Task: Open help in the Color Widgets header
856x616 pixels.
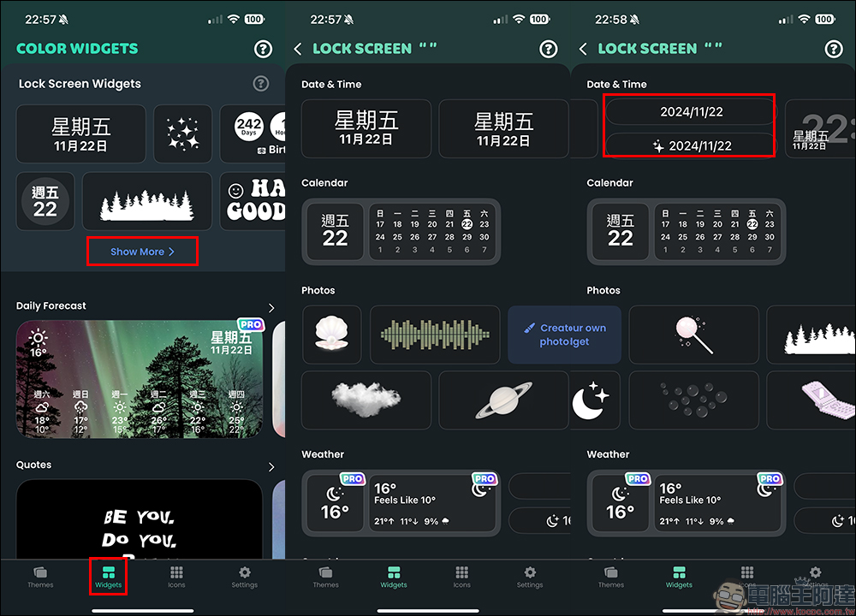Action: [263, 49]
